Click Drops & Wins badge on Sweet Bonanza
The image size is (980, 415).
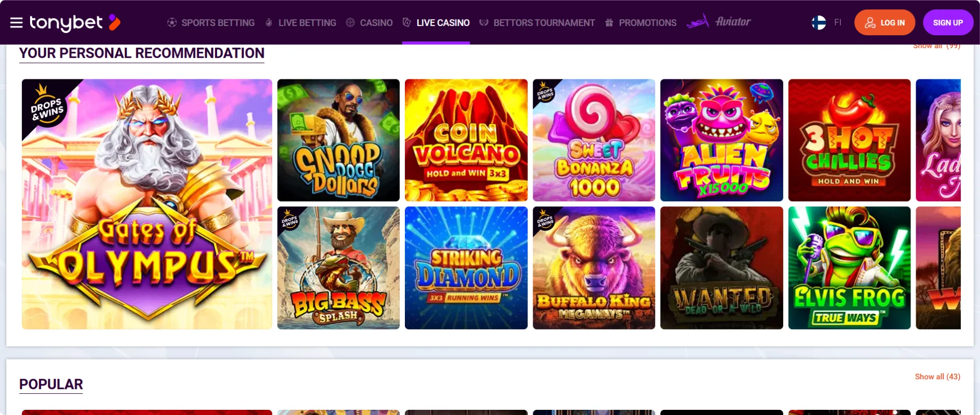coord(545,92)
